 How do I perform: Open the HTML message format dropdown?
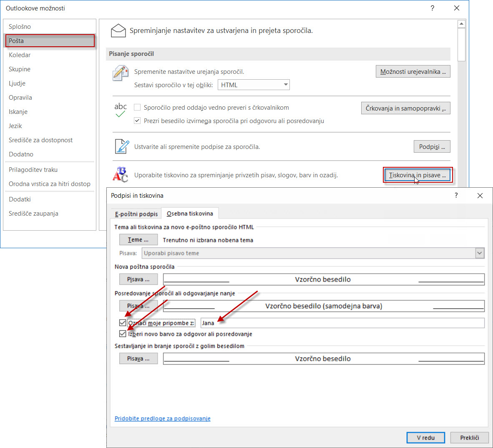(x=254, y=85)
